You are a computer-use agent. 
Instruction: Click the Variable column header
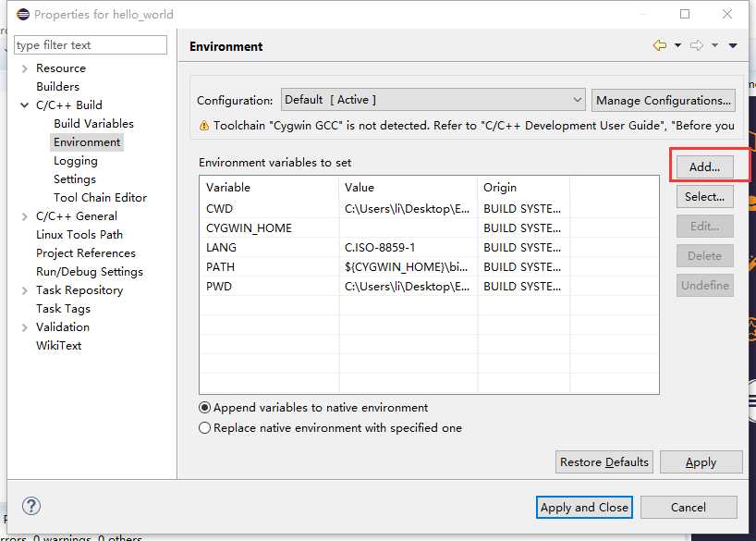[x=269, y=187]
